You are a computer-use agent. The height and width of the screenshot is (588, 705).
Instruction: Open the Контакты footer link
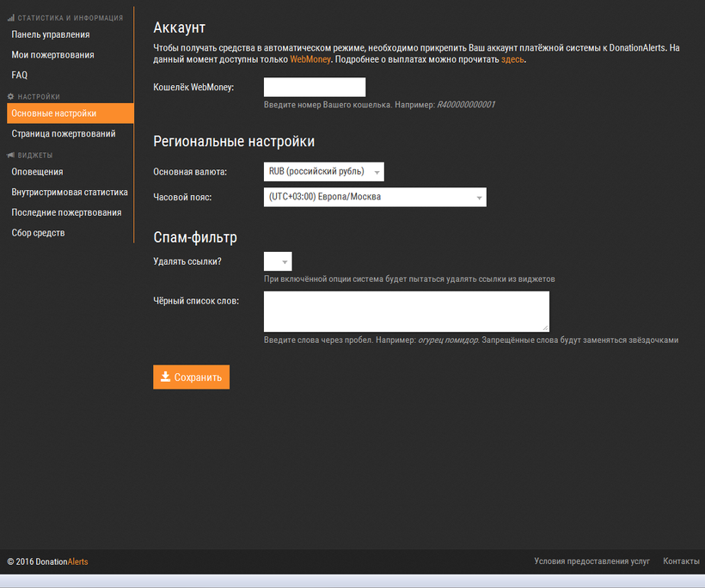pos(681,561)
